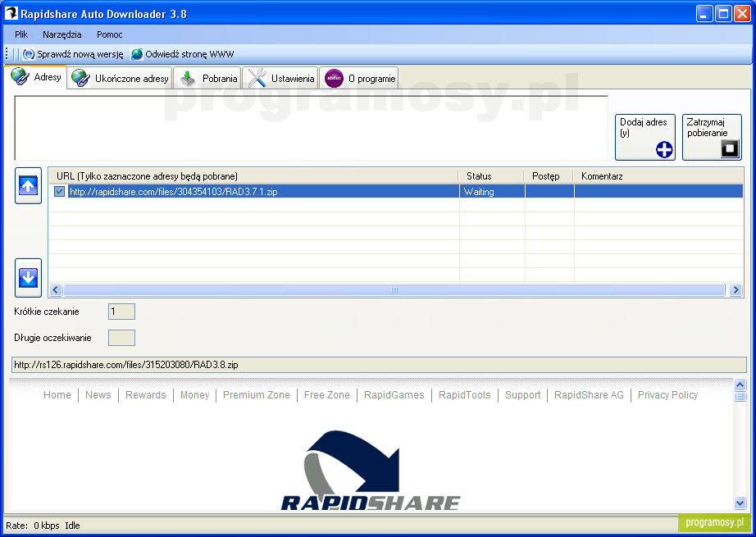Open the News link

pos(98,395)
